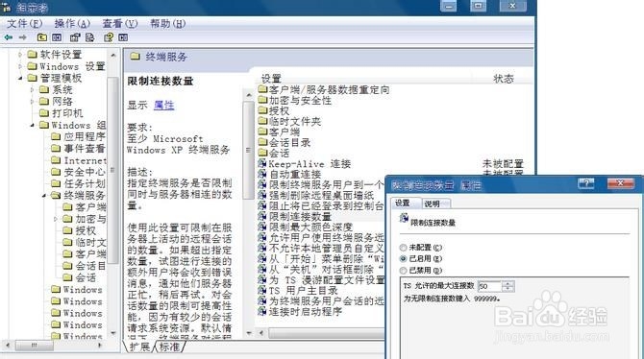
Task: Select the 已启用 radio button
Action: pyautogui.click(x=403, y=259)
